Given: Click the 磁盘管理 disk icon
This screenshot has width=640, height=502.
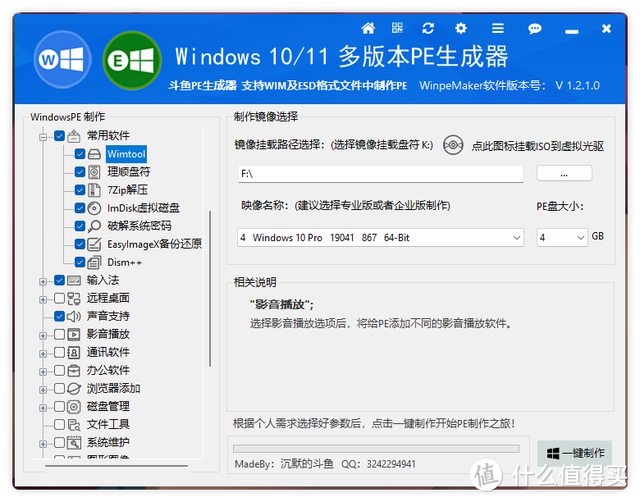Looking at the screenshot, I should point(74,406).
